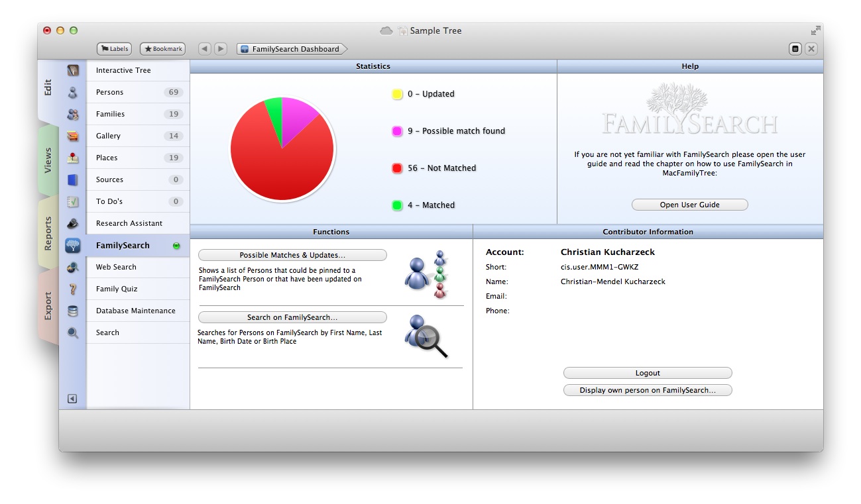The image size is (861, 504).
Task: Open the Database Maintenance icon
Action: point(73,311)
